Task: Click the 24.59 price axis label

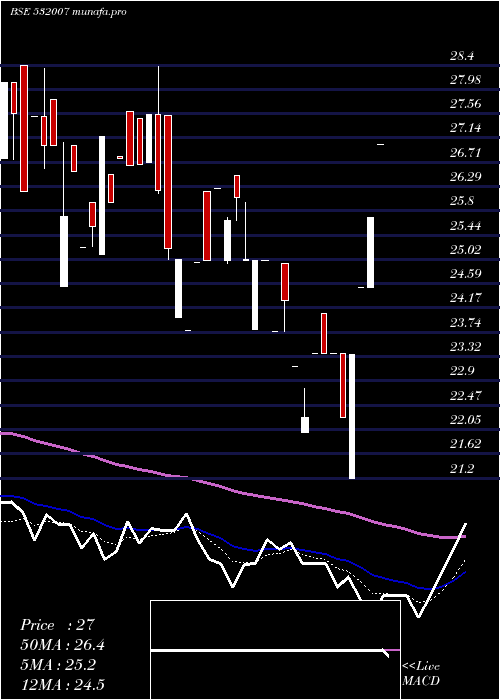Action: (x=465, y=274)
